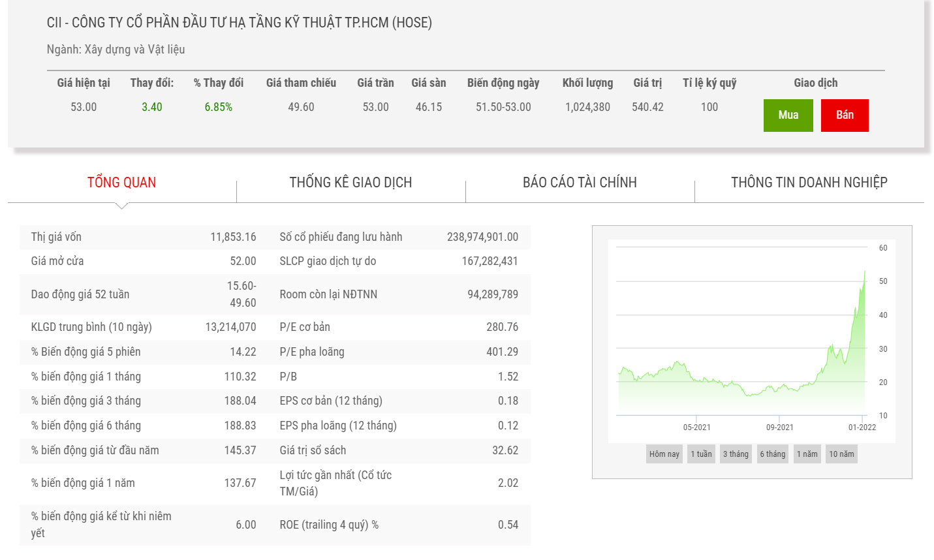Choose the 3 tháng chart period
This screenshot has width=934, height=560.
[736, 454]
